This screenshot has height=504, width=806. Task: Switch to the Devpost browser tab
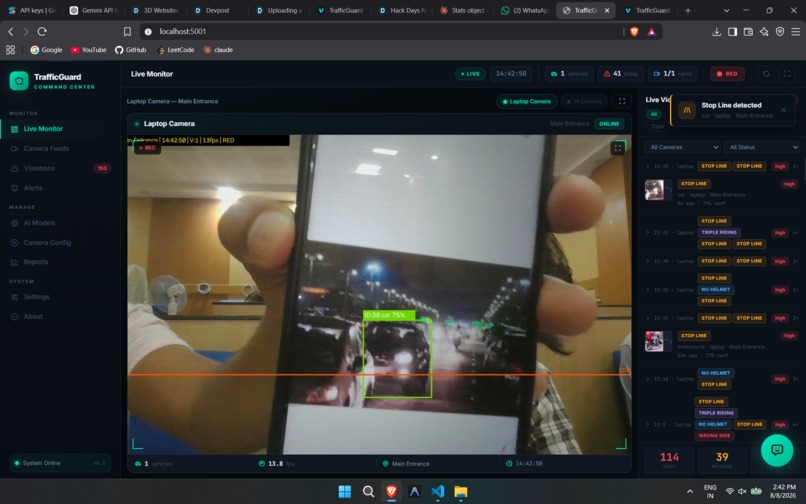[217, 10]
